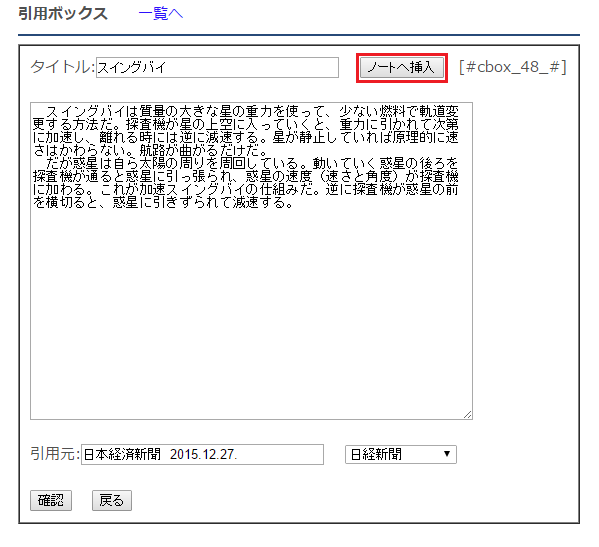Click the date 2015.12.27. in source field

204,454
